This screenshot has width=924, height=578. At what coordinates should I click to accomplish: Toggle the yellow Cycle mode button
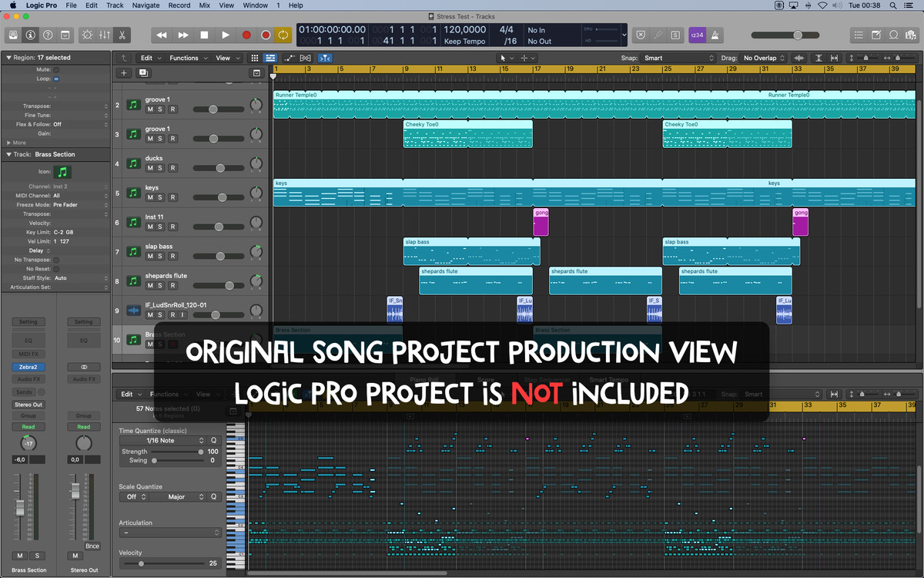pos(283,35)
